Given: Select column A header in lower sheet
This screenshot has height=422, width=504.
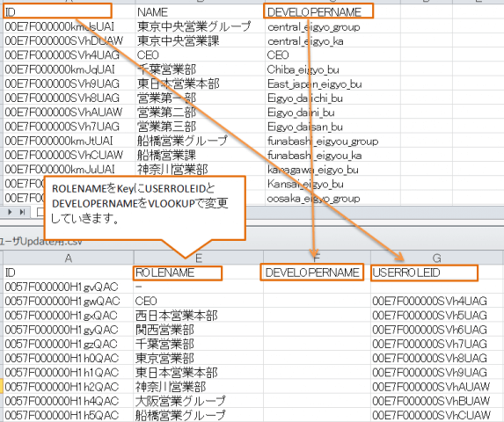Looking at the screenshot, I should tap(68, 258).
